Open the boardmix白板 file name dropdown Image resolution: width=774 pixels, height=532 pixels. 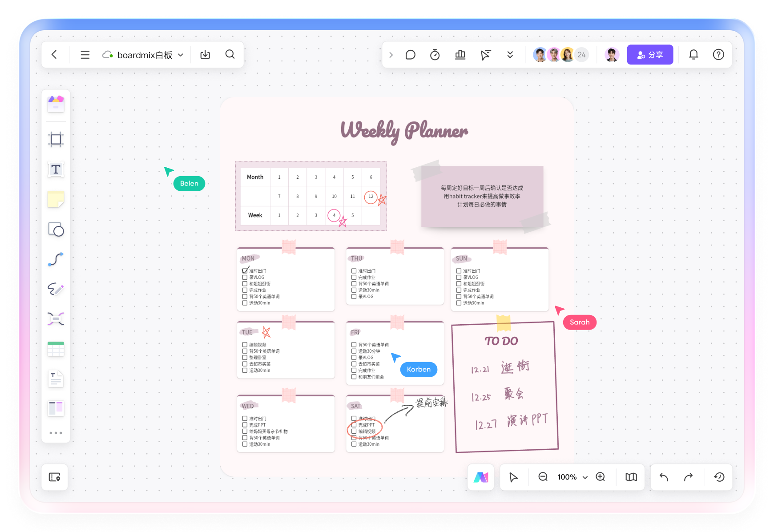181,55
